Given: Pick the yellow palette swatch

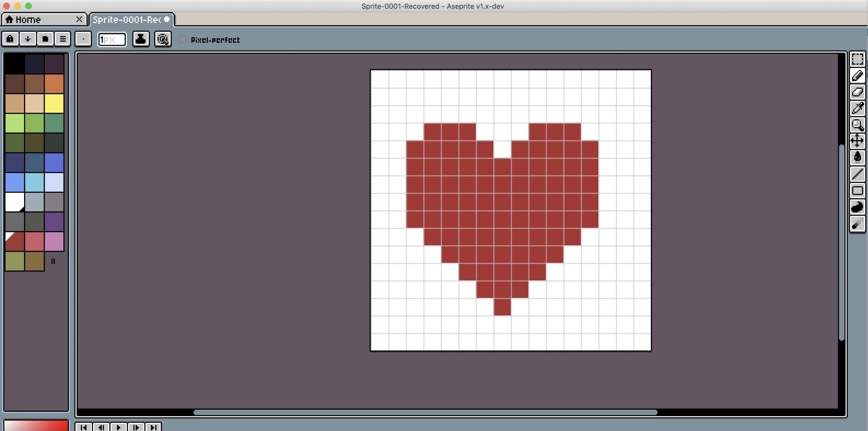Looking at the screenshot, I should [54, 103].
